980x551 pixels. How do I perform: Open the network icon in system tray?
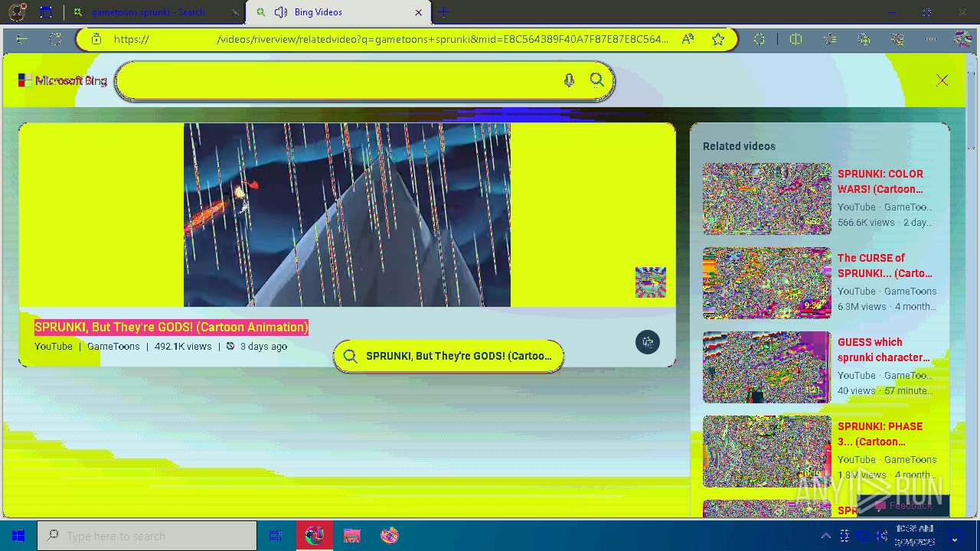[862, 536]
